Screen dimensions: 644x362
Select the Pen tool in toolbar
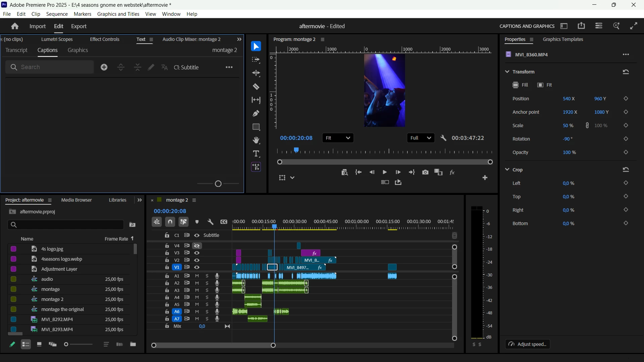tap(256, 114)
